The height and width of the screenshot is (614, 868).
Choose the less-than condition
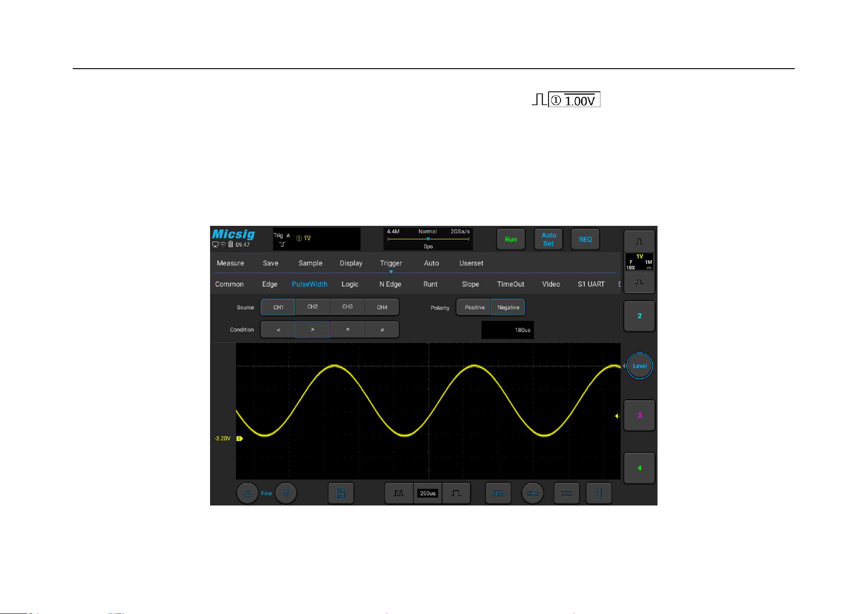278,330
